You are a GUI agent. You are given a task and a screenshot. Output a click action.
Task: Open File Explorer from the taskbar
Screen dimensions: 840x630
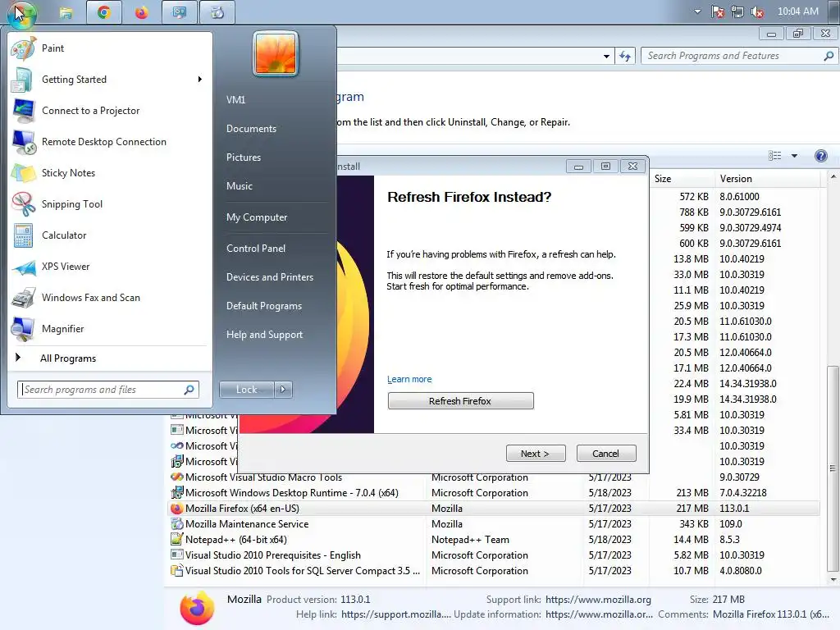(x=66, y=13)
